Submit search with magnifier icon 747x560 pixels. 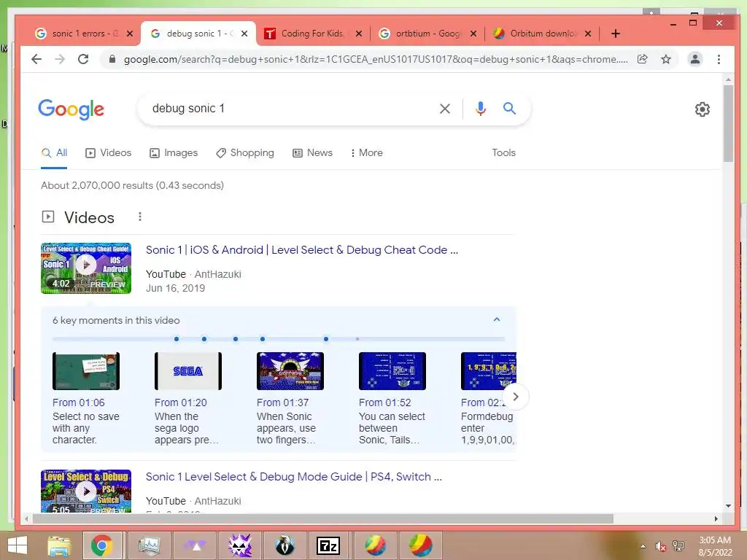pyautogui.click(x=509, y=109)
